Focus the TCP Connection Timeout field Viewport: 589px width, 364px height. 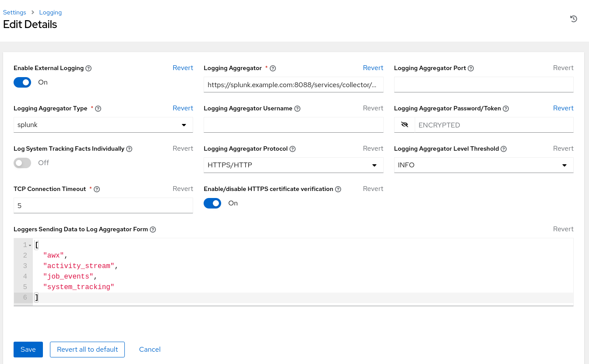pos(103,205)
